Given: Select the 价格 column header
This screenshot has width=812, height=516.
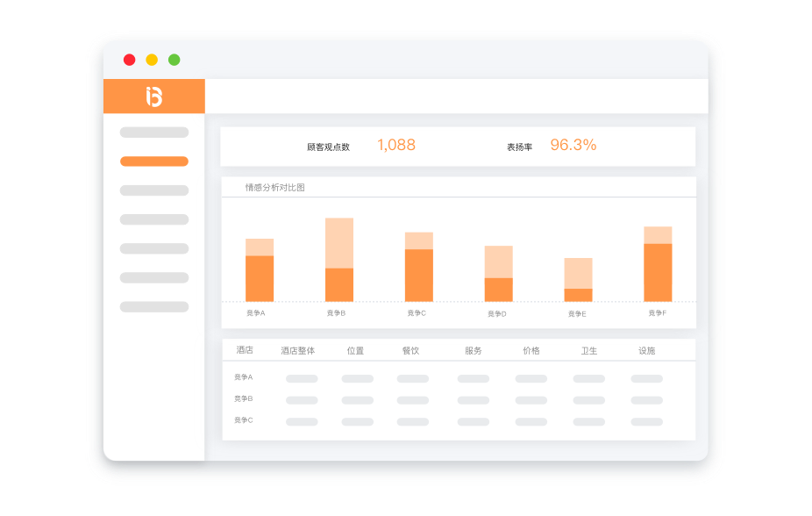Looking at the screenshot, I should pyautogui.click(x=532, y=349).
